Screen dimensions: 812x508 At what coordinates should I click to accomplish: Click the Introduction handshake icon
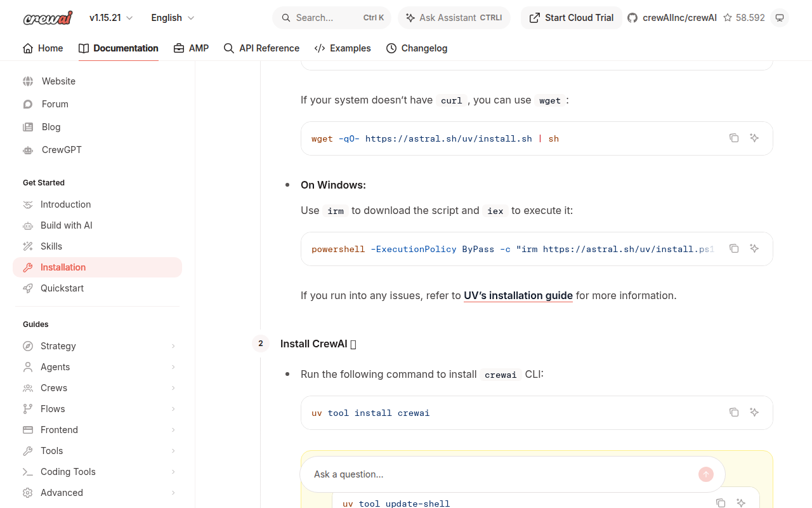tap(28, 204)
